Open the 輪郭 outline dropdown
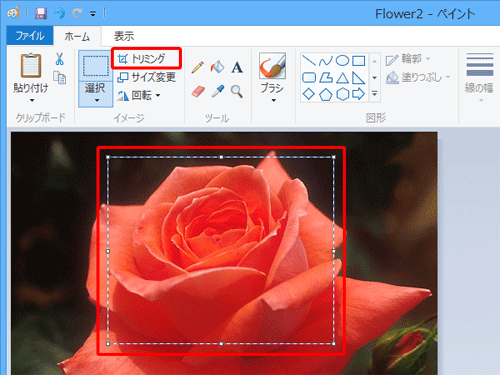 408,59
